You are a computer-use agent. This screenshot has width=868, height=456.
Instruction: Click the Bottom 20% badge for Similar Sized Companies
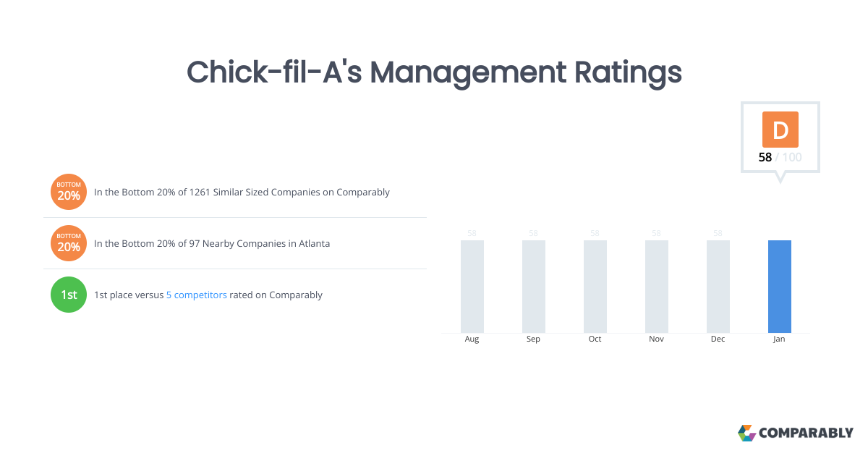(69, 192)
